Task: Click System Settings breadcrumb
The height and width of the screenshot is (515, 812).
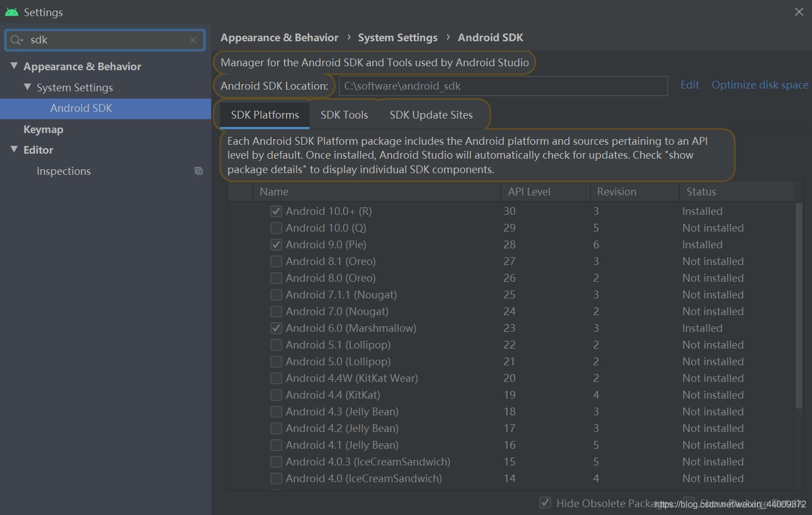Action: tap(398, 38)
